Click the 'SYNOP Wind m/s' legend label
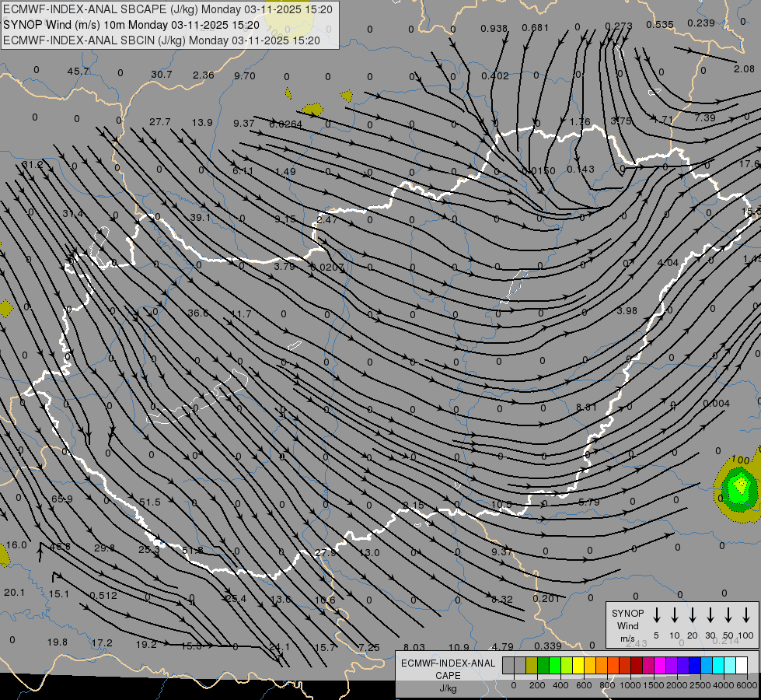Screen dimensions: 761x700 point(627,626)
